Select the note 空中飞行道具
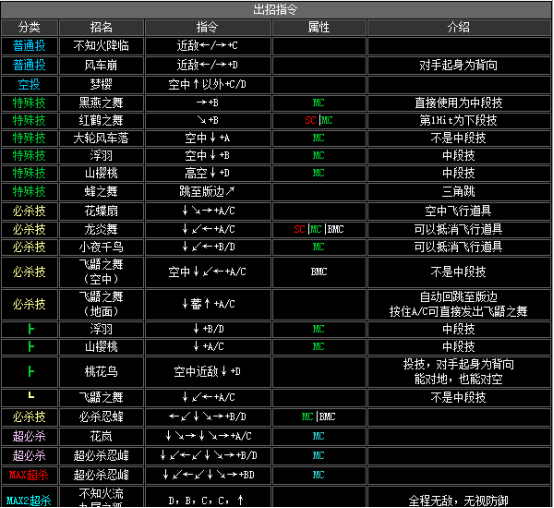The height and width of the screenshot is (508, 554). tap(459, 212)
